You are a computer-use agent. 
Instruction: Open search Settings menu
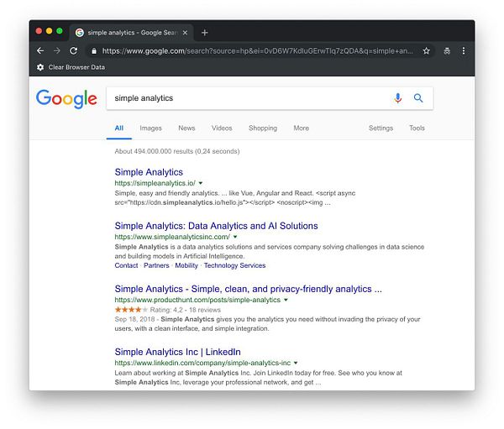381,128
